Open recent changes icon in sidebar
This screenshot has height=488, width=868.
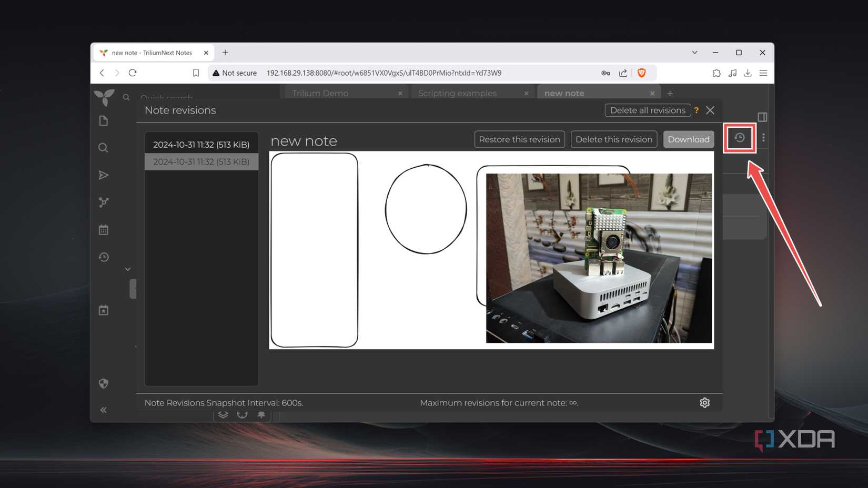tap(104, 257)
